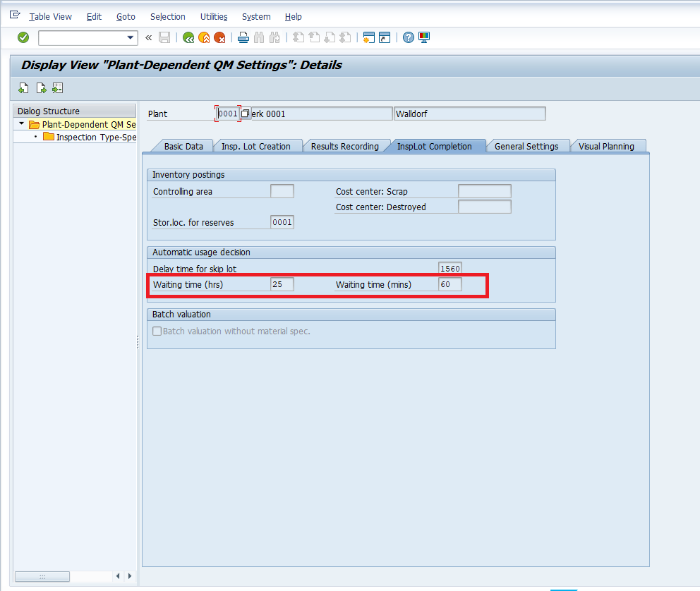Click the red Cancel icon
The height and width of the screenshot is (591, 700).
(219, 37)
